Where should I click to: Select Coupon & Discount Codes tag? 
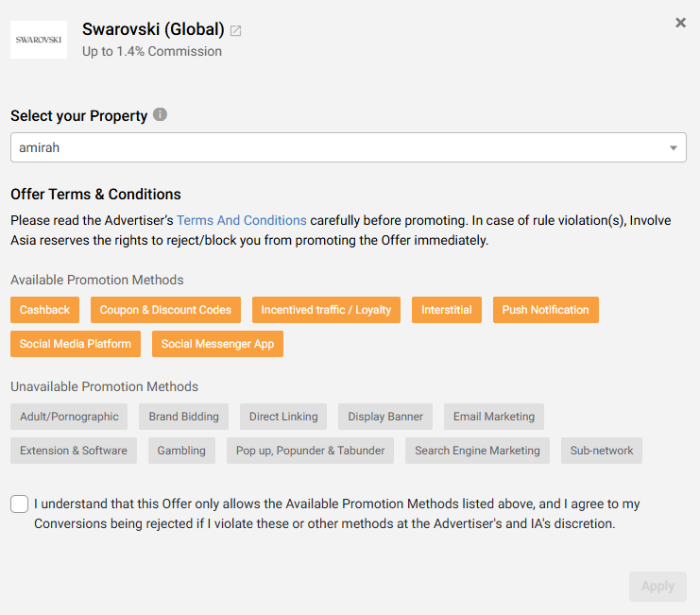tap(166, 310)
